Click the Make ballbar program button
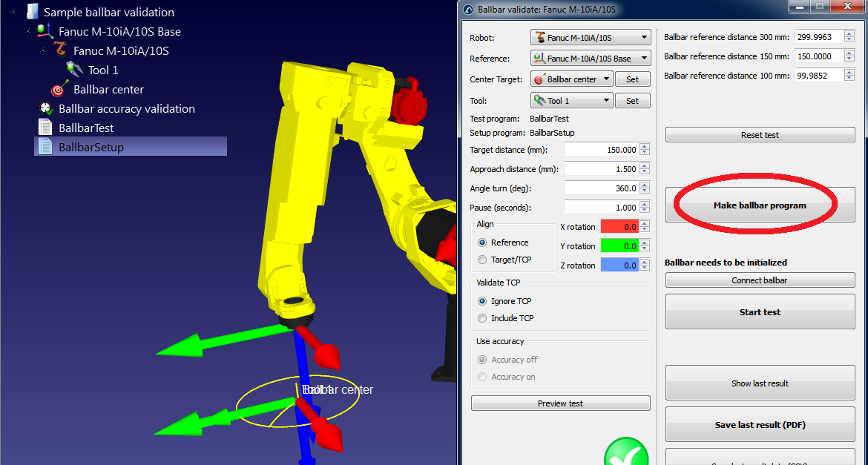Viewport: 868px width, 465px height. 759,206
